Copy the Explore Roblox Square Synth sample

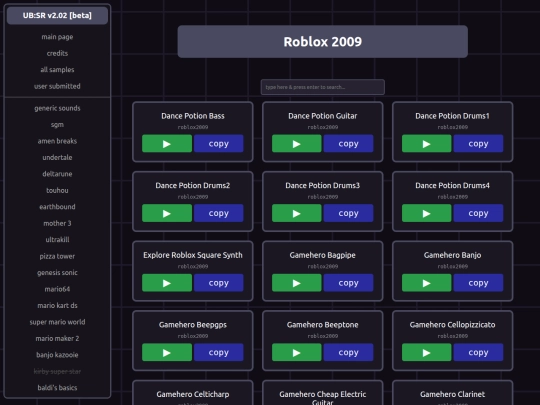pos(218,283)
